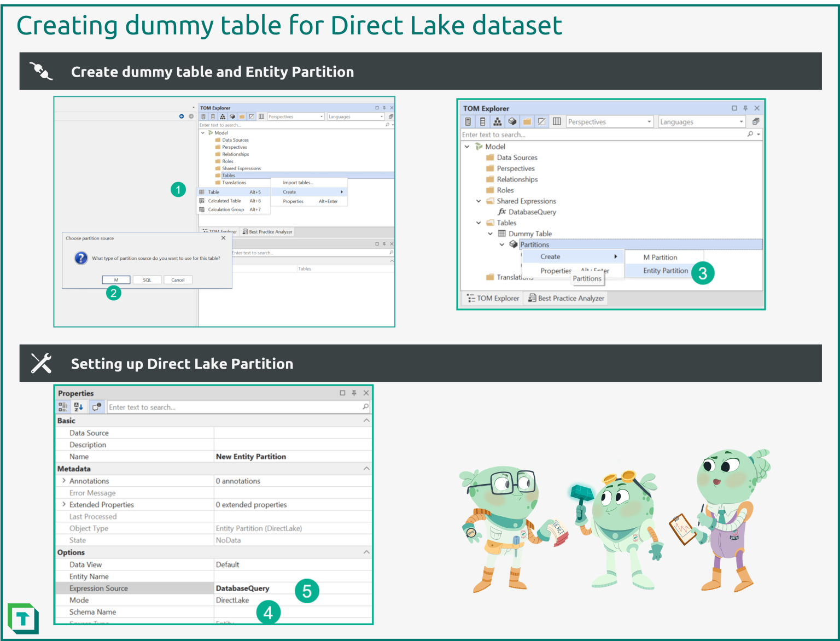
Task: Select Entity Partition from the Create submenu
Action: click(x=665, y=270)
